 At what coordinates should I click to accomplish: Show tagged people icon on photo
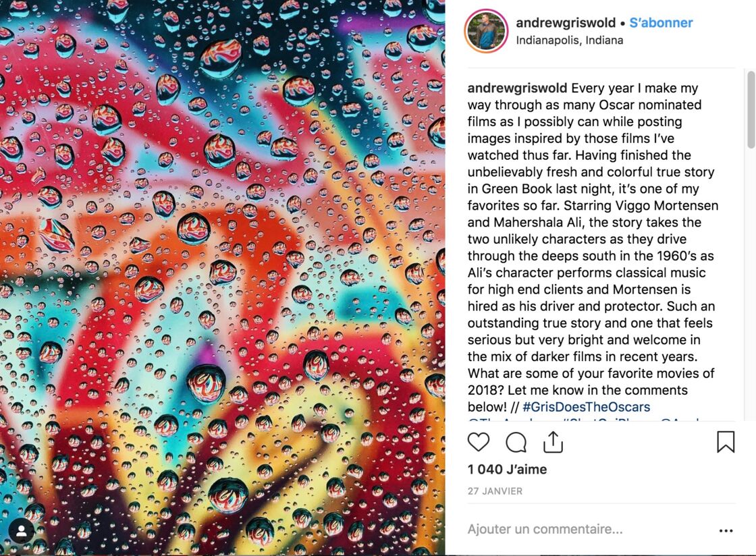tap(22, 531)
